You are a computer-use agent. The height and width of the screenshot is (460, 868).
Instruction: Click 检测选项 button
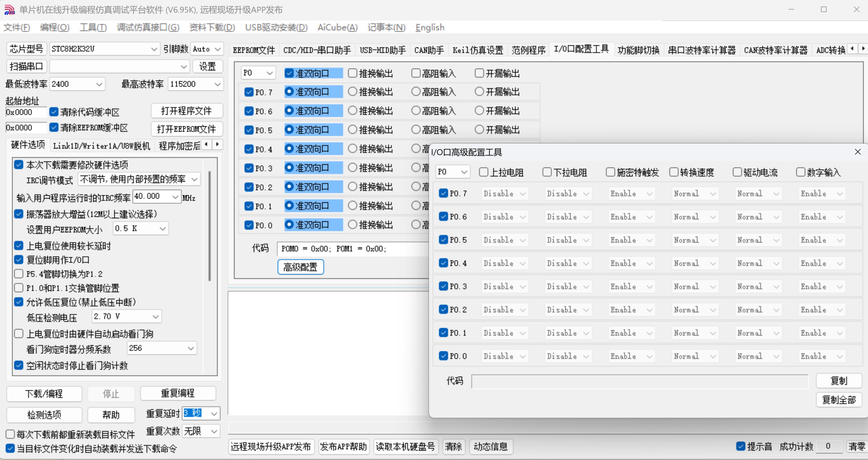(x=44, y=415)
